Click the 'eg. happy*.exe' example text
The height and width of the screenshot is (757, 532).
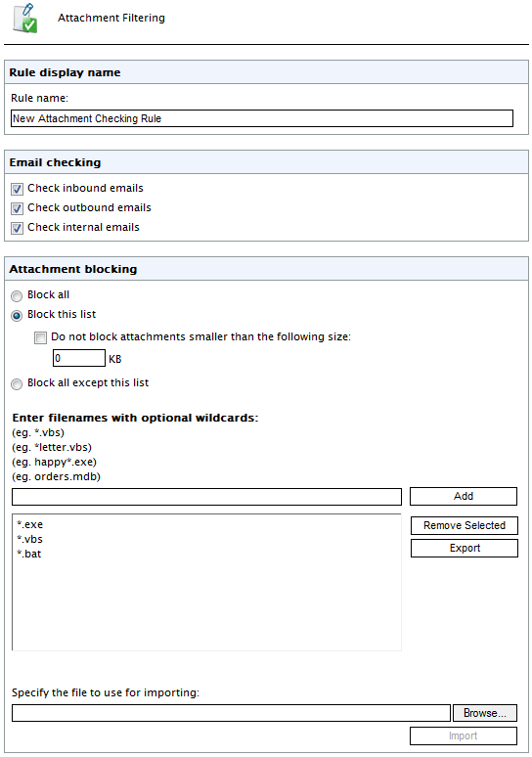[54, 462]
